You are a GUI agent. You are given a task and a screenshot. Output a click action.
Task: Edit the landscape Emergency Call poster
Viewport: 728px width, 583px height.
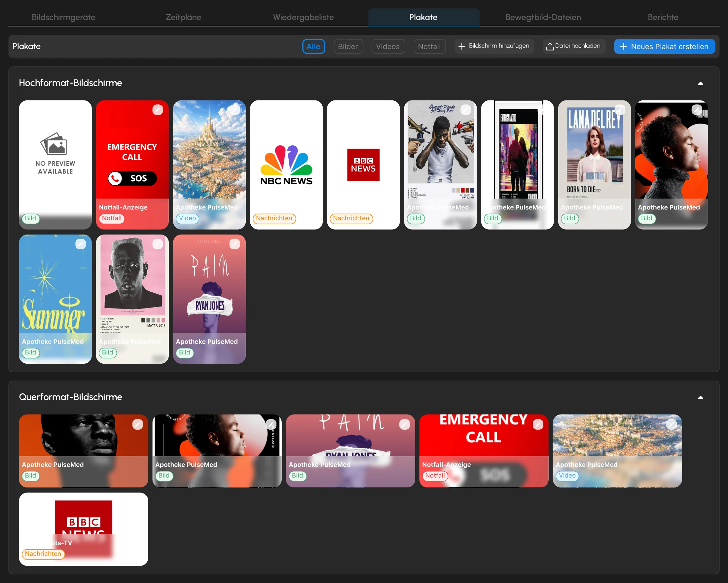coord(538,424)
